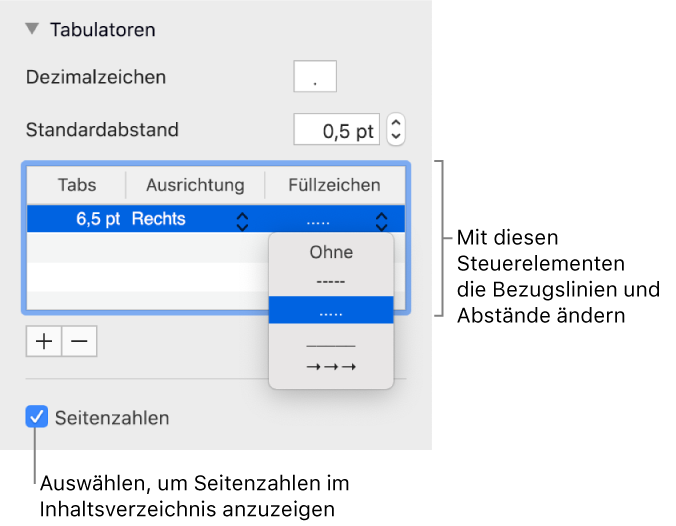Click the Ausrichtung column header
Screen dimensions: 676x526
(x=195, y=185)
